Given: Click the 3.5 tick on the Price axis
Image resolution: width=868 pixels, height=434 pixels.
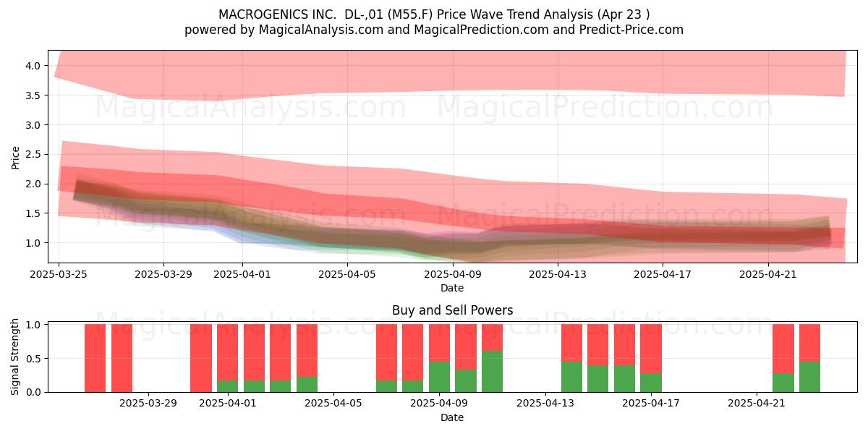Looking at the screenshot, I should coord(32,95).
